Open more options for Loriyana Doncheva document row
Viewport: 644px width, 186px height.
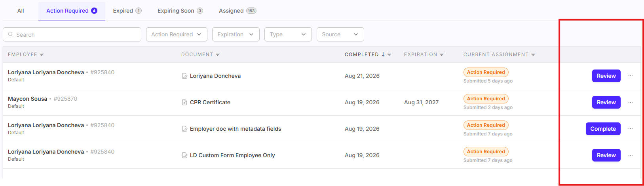[x=631, y=76]
